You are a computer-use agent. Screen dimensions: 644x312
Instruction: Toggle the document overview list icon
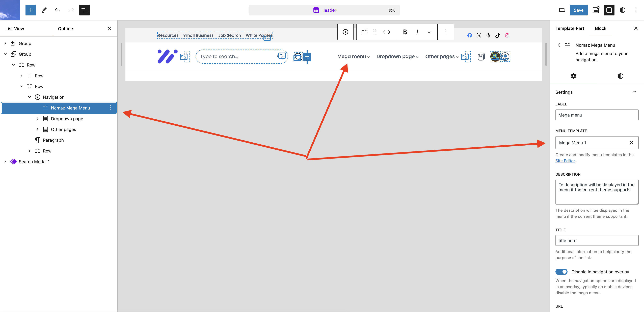pos(84,10)
